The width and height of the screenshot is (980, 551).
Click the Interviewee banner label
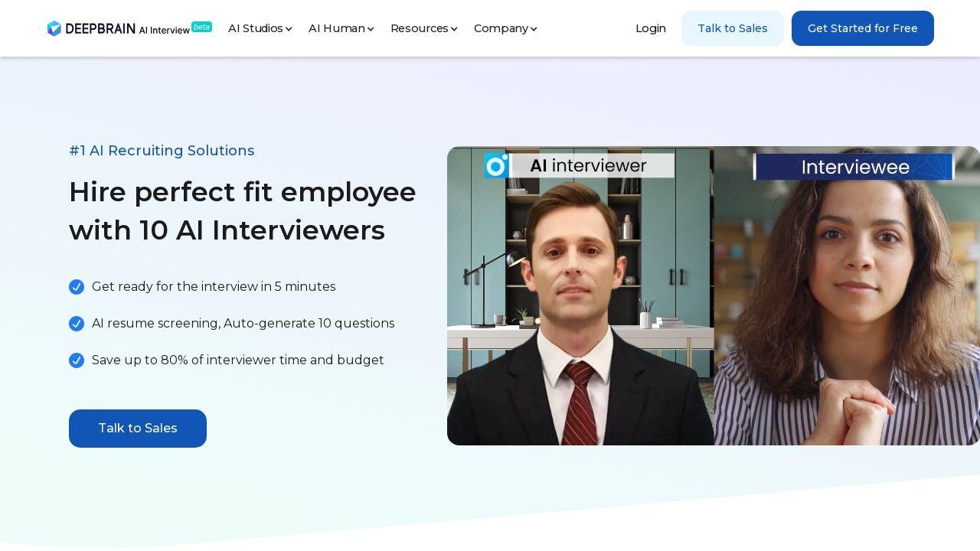(x=854, y=167)
